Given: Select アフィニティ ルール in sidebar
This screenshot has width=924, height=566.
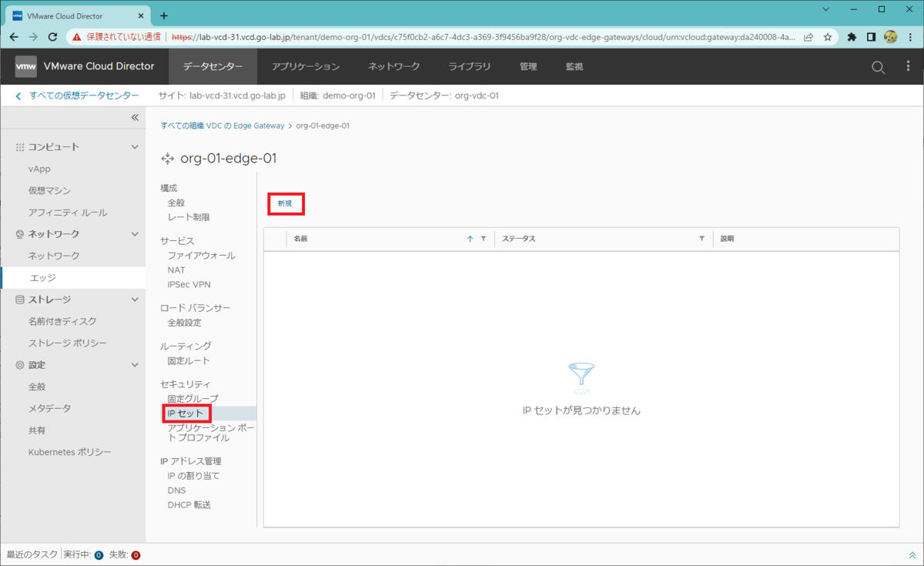Looking at the screenshot, I should [x=68, y=212].
